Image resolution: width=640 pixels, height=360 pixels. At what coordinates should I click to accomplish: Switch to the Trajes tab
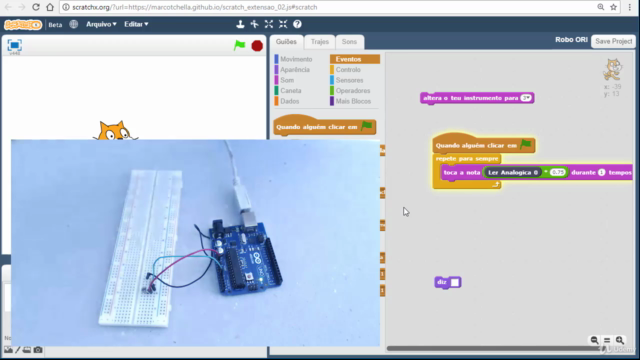[320, 42]
